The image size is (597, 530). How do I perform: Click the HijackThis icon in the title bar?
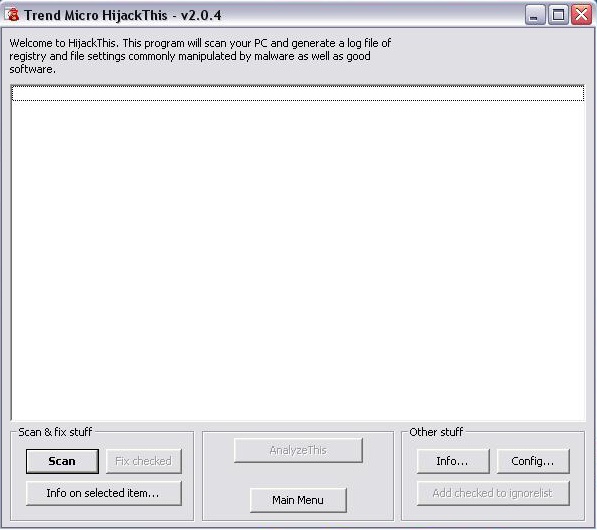click(12, 14)
